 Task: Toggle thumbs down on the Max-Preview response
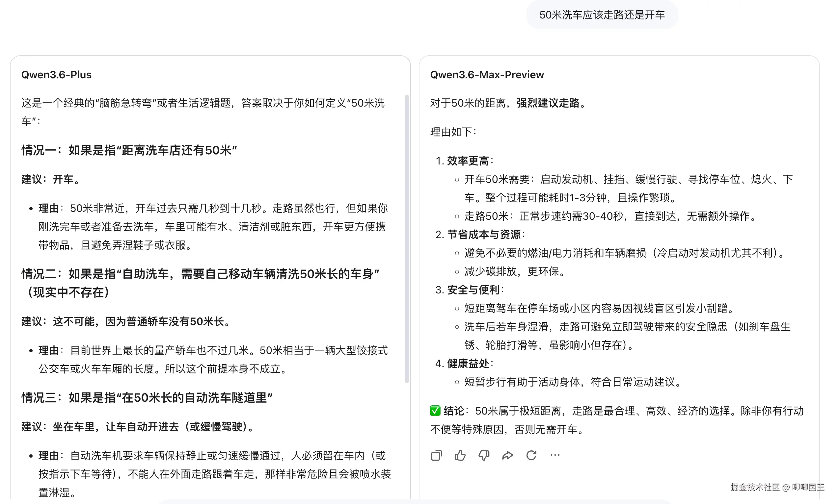(484, 455)
